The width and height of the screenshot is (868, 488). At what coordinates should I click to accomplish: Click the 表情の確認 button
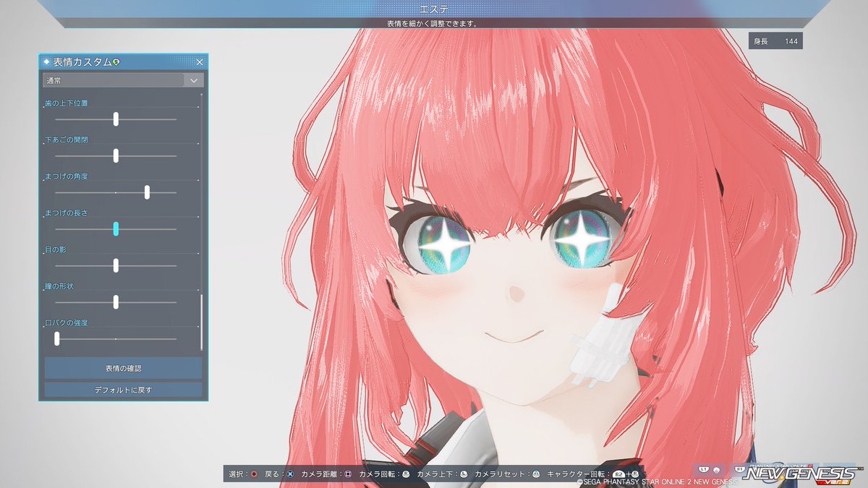click(123, 368)
